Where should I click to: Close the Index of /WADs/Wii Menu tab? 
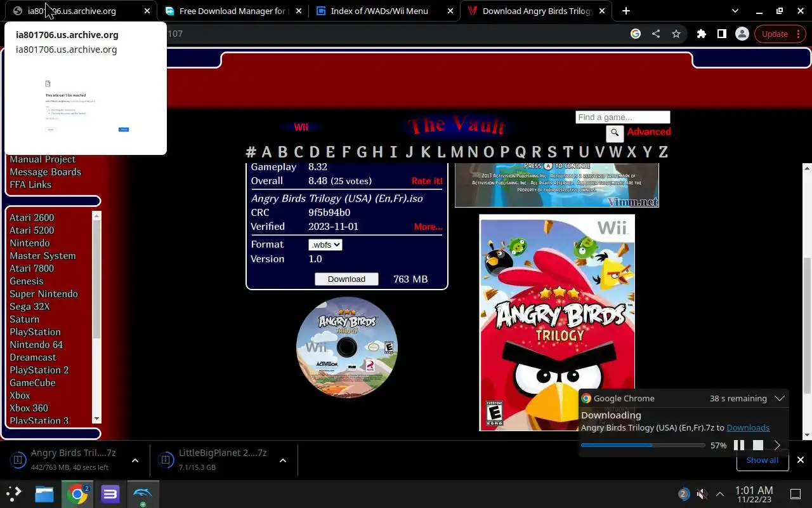pos(450,11)
